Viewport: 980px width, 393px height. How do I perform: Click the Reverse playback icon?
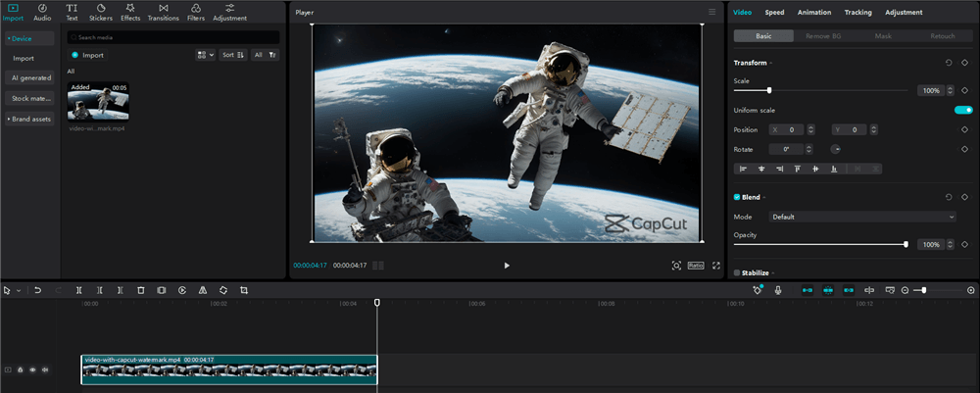point(182,290)
